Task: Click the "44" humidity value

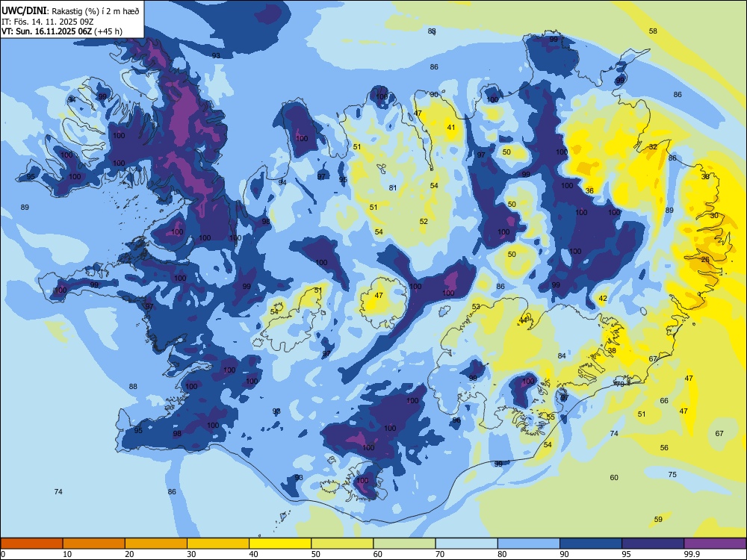Action: pyautogui.click(x=524, y=320)
